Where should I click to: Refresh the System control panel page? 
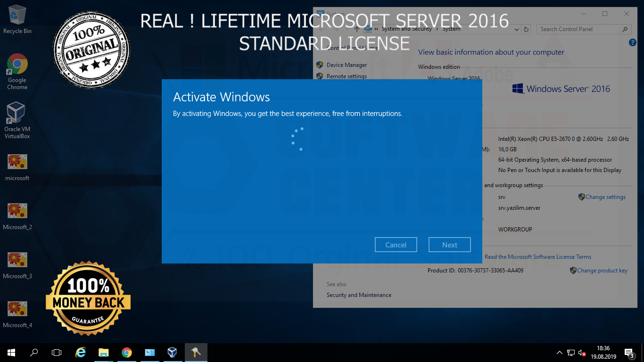click(x=527, y=29)
